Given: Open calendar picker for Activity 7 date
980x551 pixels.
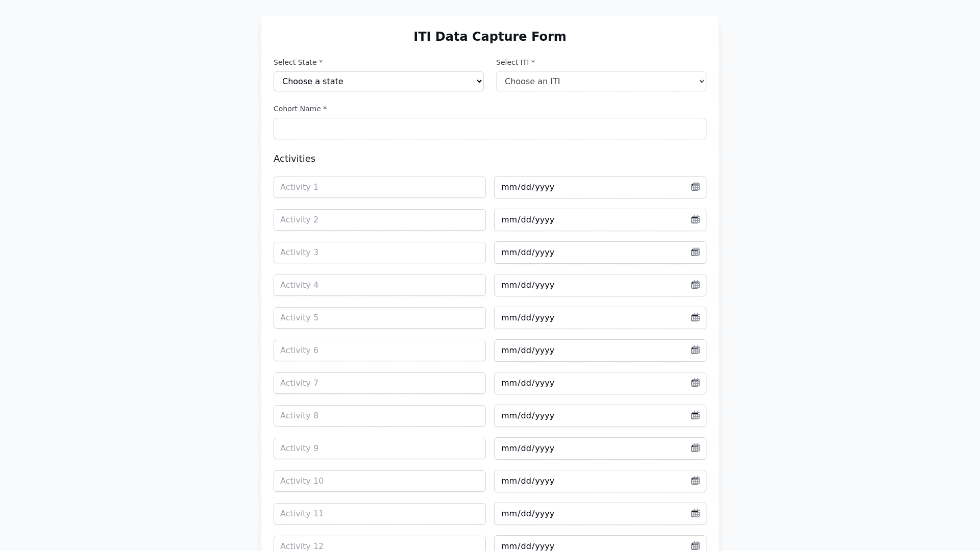Looking at the screenshot, I should (x=695, y=383).
